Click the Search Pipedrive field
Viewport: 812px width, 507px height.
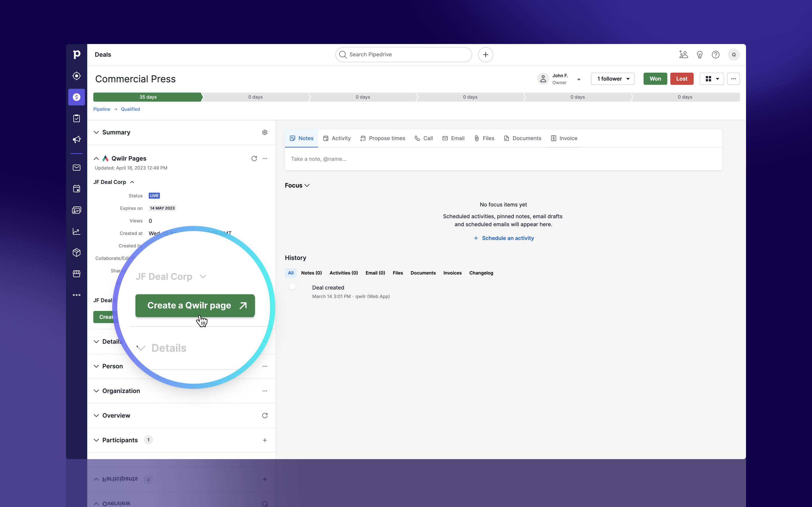pos(403,55)
